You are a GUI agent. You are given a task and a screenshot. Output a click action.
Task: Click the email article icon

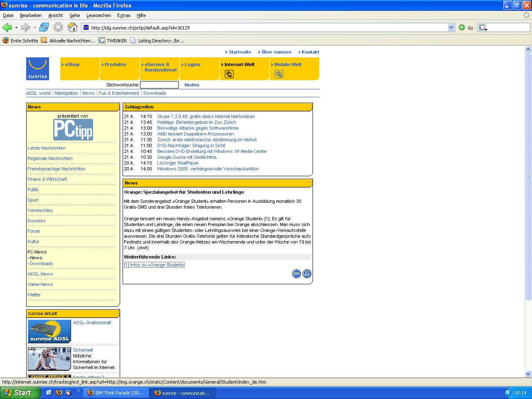click(296, 273)
